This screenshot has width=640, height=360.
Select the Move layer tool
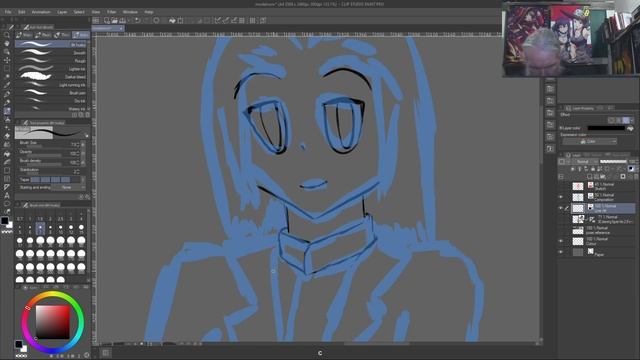click(x=7, y=60)
